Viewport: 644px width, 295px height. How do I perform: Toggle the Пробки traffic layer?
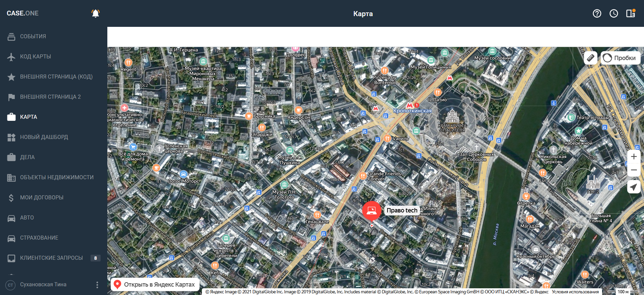tap(621, 58)
